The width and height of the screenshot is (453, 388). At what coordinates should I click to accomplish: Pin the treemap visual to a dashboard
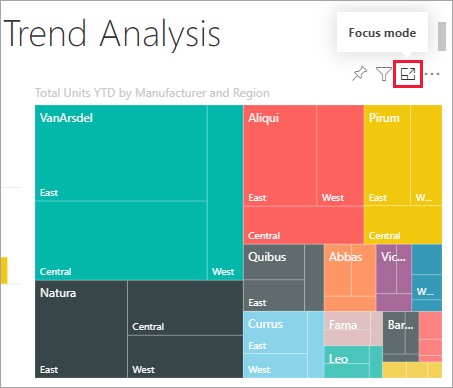pyautogui.click(x=359, y=74)
